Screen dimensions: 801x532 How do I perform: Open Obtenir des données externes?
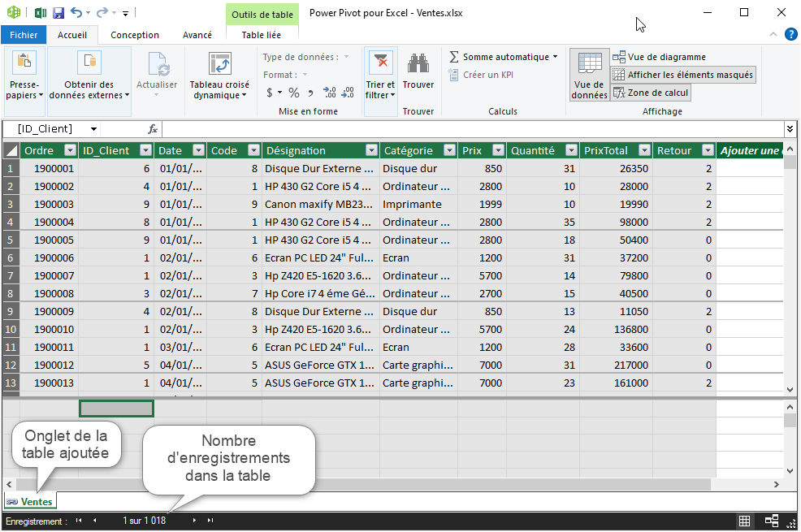(x=89, y=80)
